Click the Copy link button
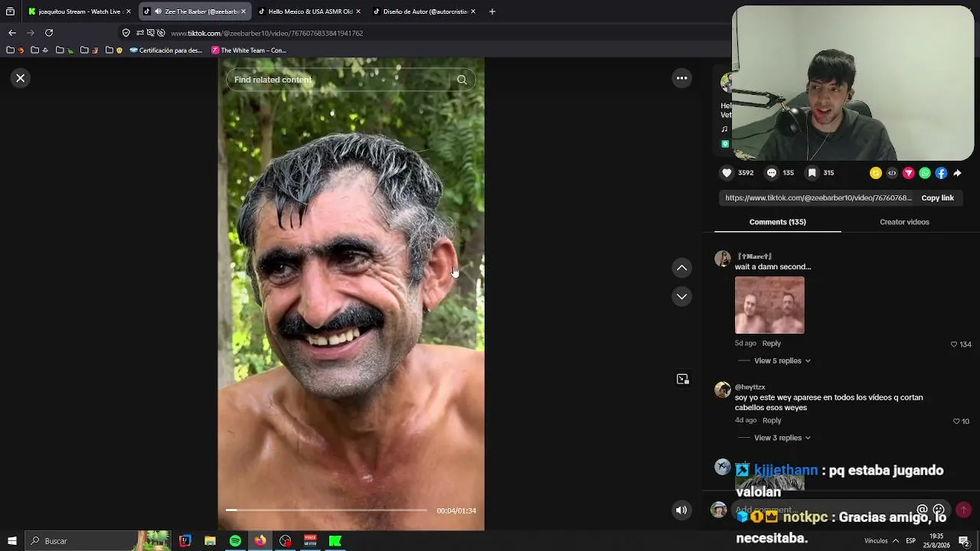Viewport: 980px width, 551px height. tap(937, 198)
